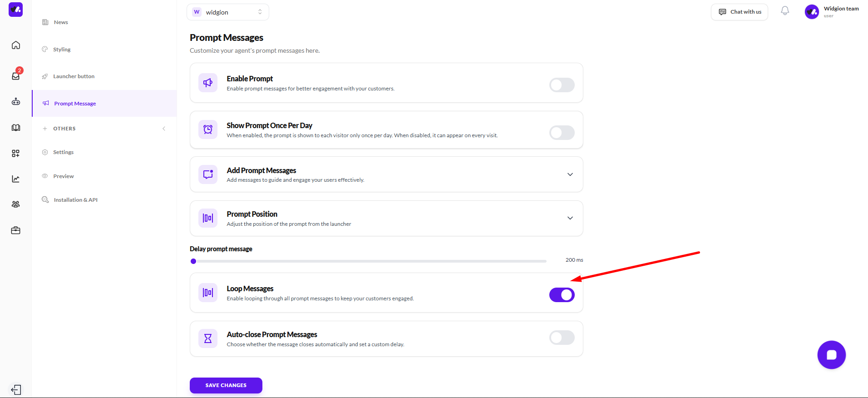Image resolution: width=868 pixels, height=398 pixels.
Task: Click the Save Changes button
Action: click(226, 385)
